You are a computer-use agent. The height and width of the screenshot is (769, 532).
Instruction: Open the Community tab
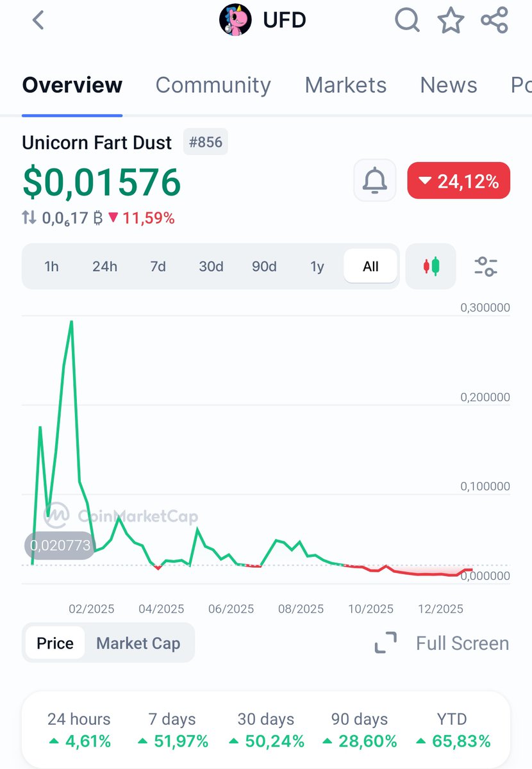213,85
